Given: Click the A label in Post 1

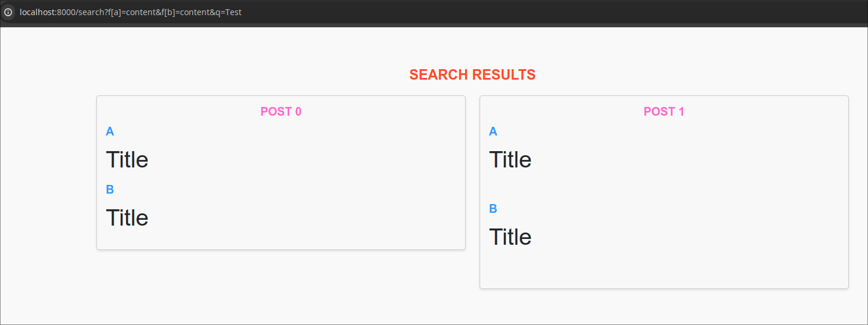Looking at the screenshot, I should tap(493, 131).
